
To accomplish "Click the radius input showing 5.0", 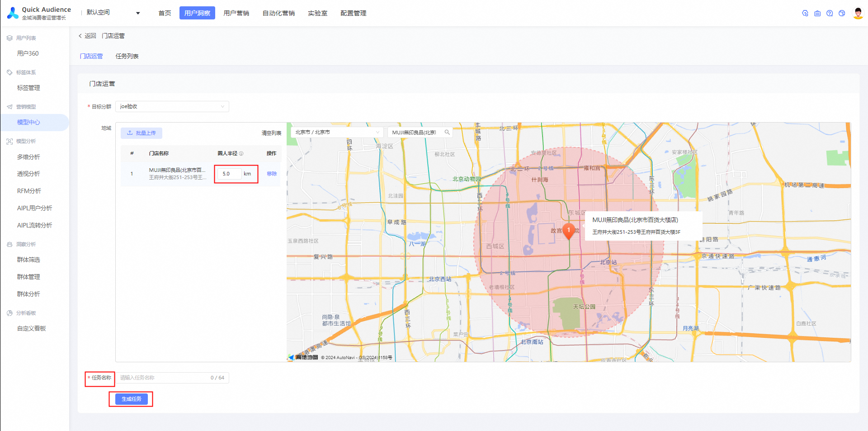I will pos(229,174).
